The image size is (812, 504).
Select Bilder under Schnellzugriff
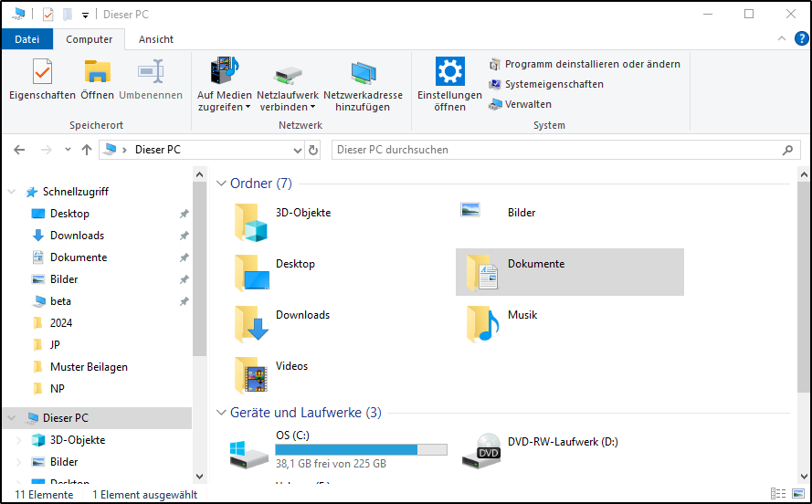[x=64, y=279]
